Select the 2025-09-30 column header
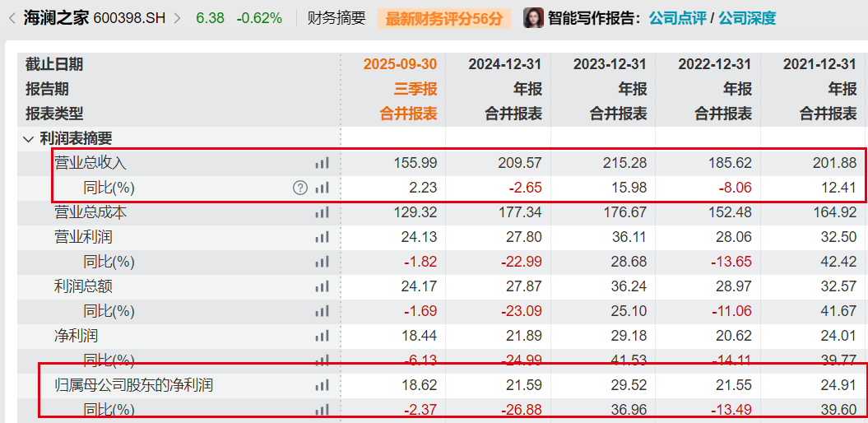The height and width of the screenshot is (423, 868). point(400,64)
